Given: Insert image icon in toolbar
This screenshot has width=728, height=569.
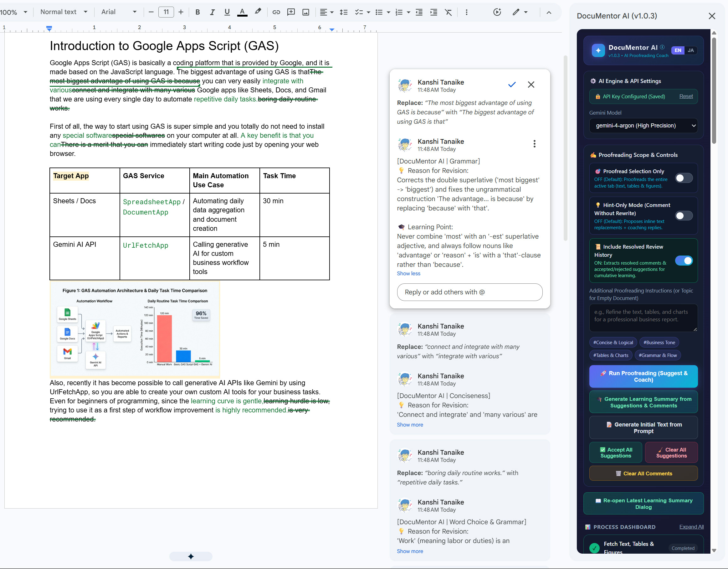Looking at the screenshot, I should tap(306, 12).
